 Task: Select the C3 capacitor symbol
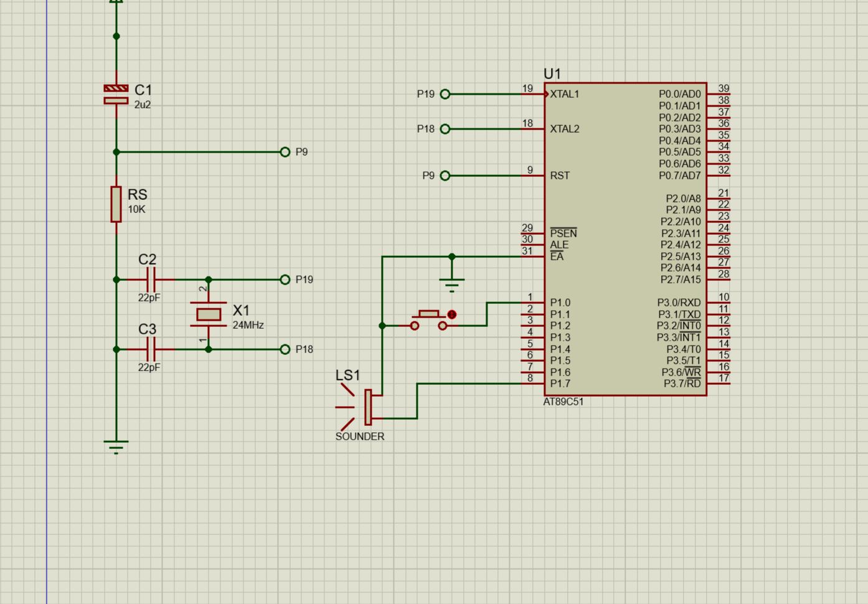pyautogui.click(x=150, y=349)
